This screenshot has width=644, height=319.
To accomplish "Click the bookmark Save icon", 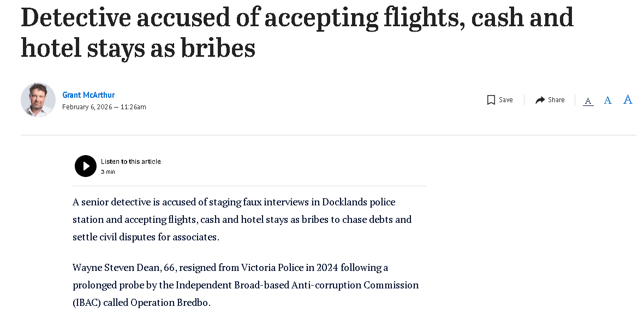I will (491, 100).
